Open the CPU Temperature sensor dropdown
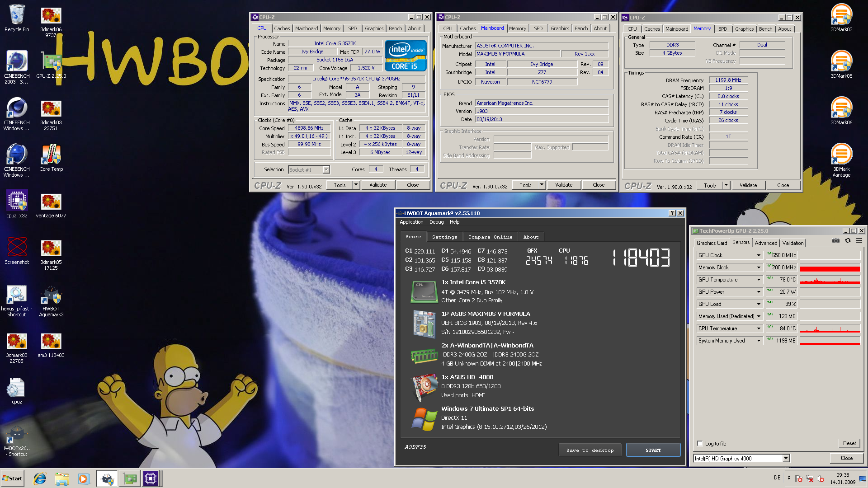The image size is (868, 488). 759,328
